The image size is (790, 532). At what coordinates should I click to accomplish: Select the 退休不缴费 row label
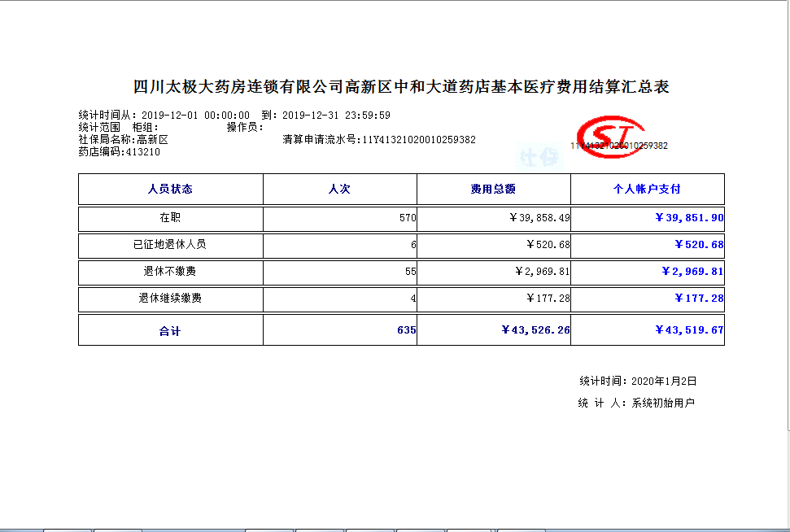tap(170, 272)
